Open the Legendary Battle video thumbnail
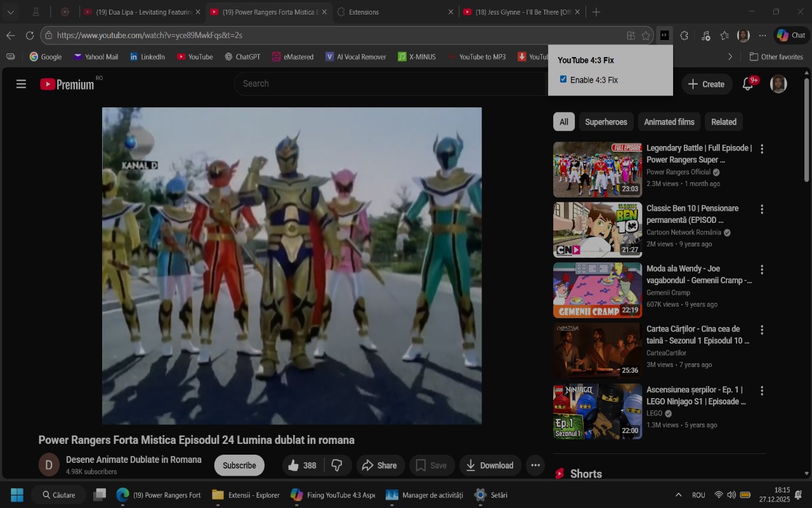Viewport: 812px width, 508px height. click(598, 170)
